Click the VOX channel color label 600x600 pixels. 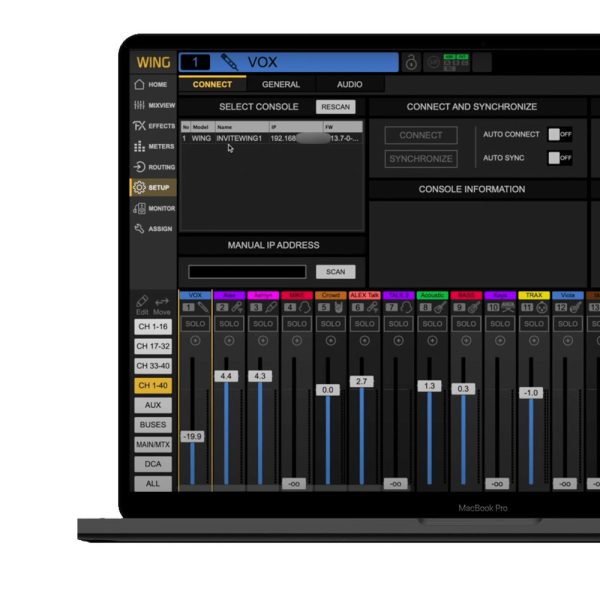[x=195, y=295]
